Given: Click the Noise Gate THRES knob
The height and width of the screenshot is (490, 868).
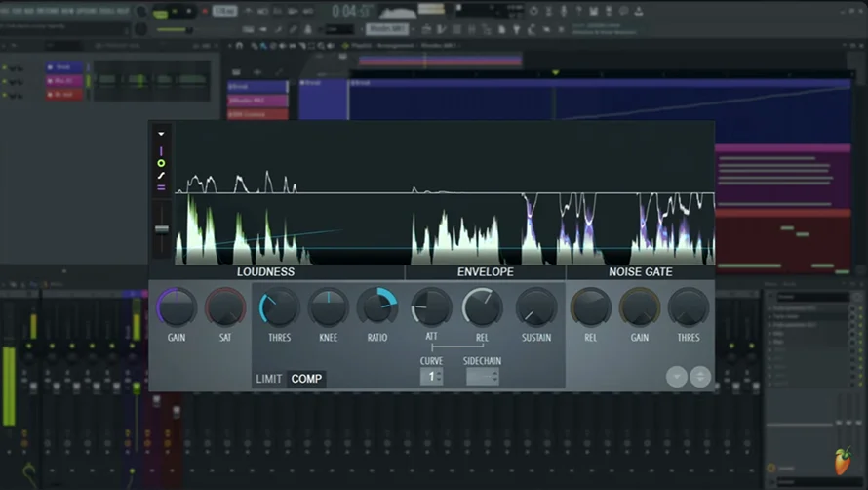Looking at the screenshot, I should point(689,307).
